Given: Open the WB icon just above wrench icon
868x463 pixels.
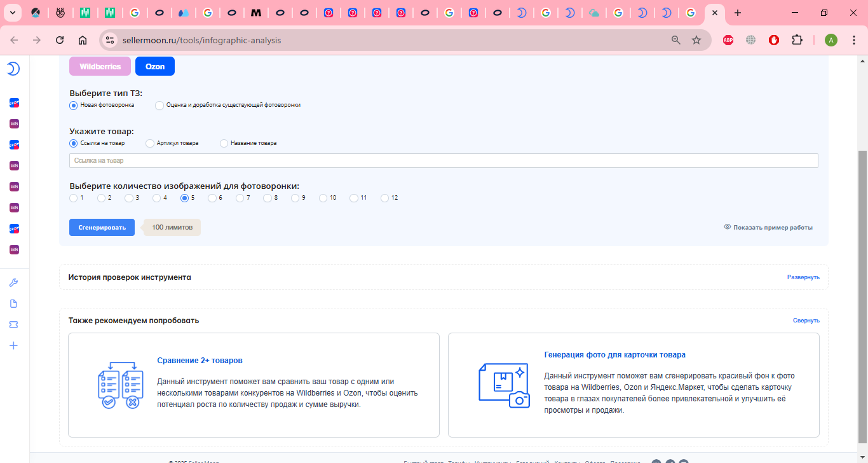Looking at the screenshot, I should [14, 249].
